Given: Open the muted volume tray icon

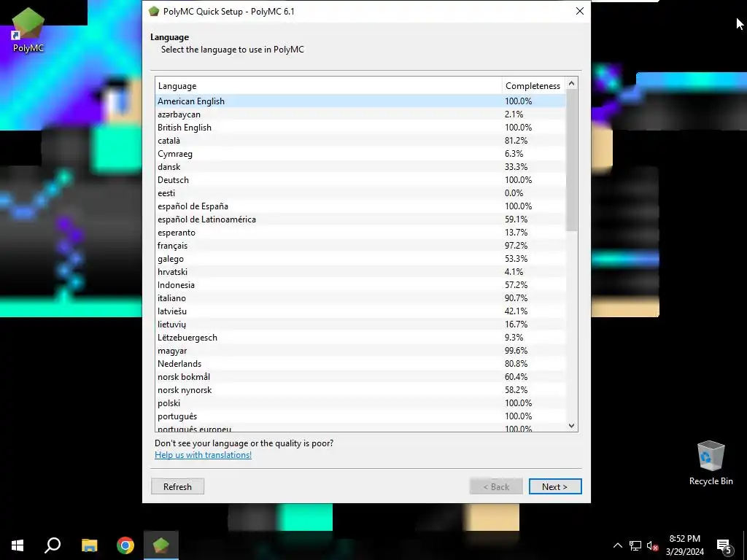Looking at the screenshot, I should coord(652,545).
